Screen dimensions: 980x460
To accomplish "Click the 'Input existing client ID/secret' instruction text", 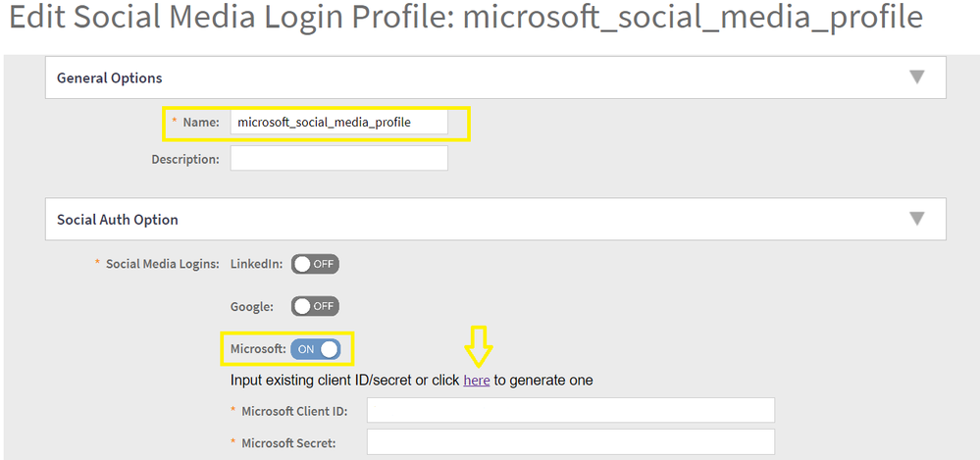I will click(x=343, y=380).
